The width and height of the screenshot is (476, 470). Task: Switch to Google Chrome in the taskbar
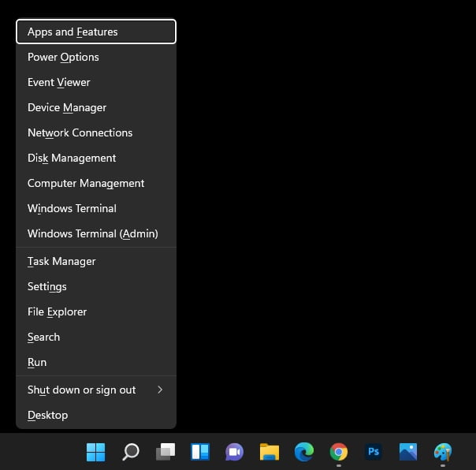pos(339,452)
